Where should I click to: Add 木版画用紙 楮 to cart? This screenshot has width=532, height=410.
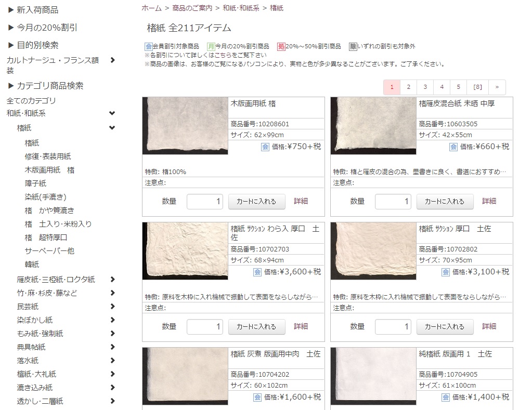[x=256, y=202]
